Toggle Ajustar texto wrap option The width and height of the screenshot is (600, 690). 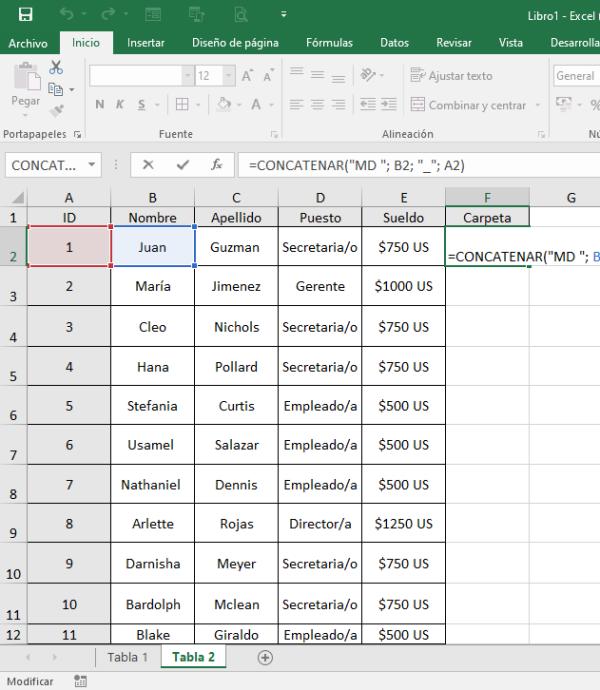451,76
